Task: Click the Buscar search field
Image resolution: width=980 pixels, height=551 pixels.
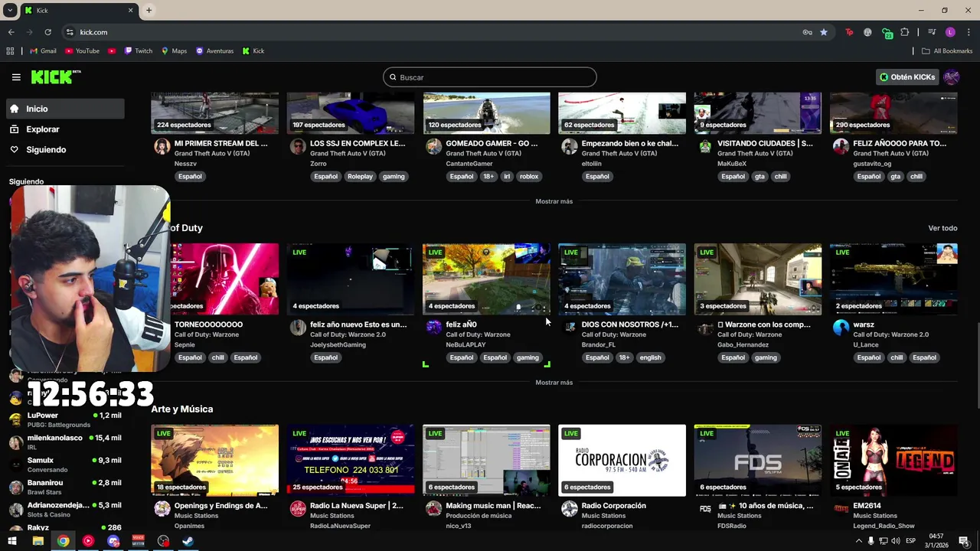Action: [490, 77]
